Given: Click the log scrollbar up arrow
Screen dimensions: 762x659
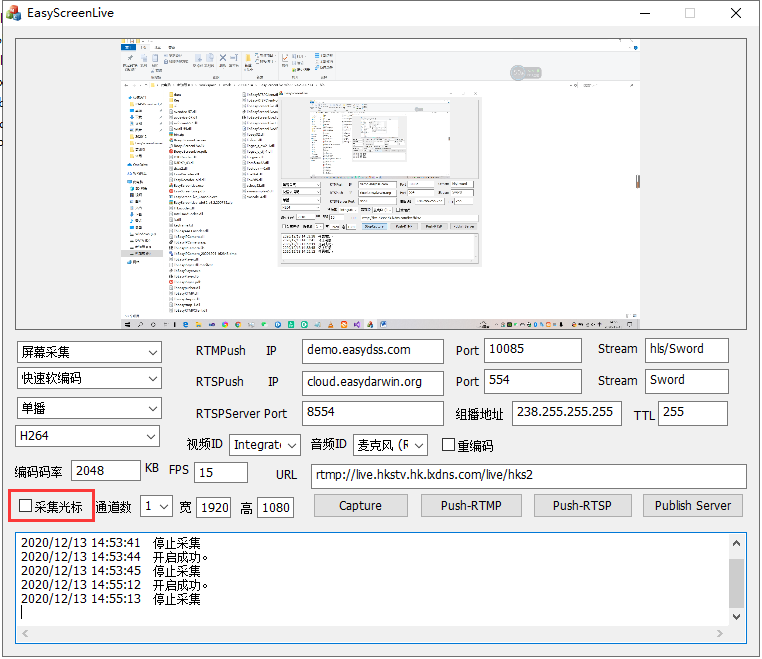Looking at the screenshot, I should point(736,543).
